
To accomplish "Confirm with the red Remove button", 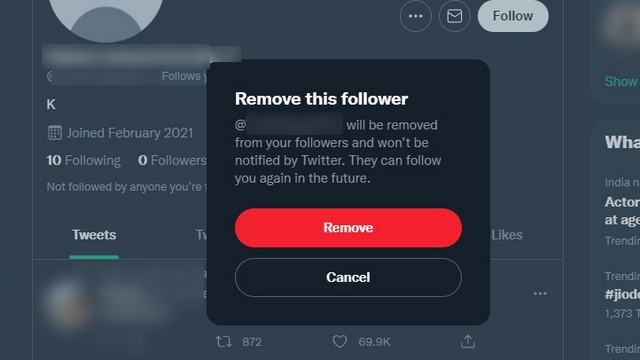I will 348,228.
